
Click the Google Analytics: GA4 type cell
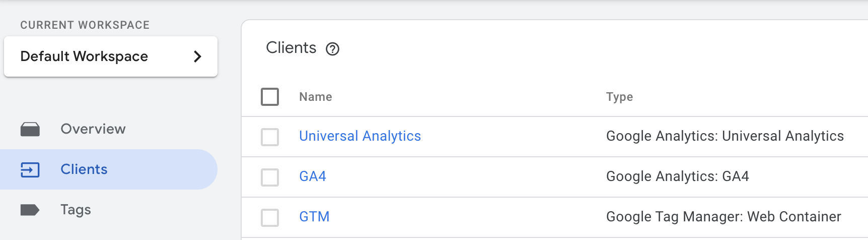click(x=678, y=176)
